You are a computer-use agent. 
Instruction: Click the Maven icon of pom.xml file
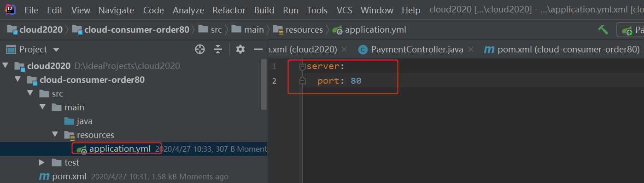click(44, 177)
